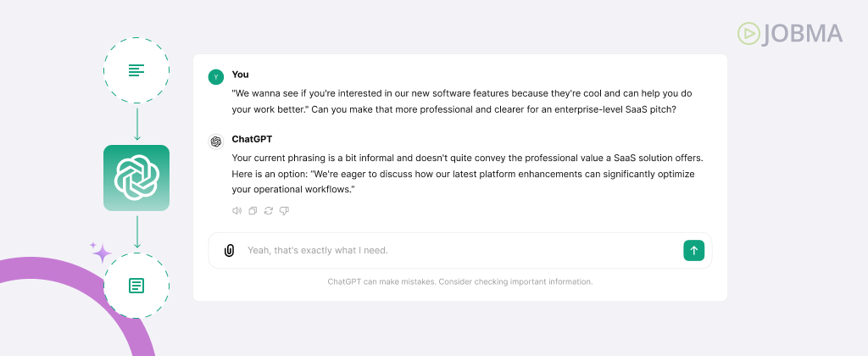This screenshot has height=356, width=868.
Task: Click the large ChatGPT logo tile
Action: tap(136, 178)
